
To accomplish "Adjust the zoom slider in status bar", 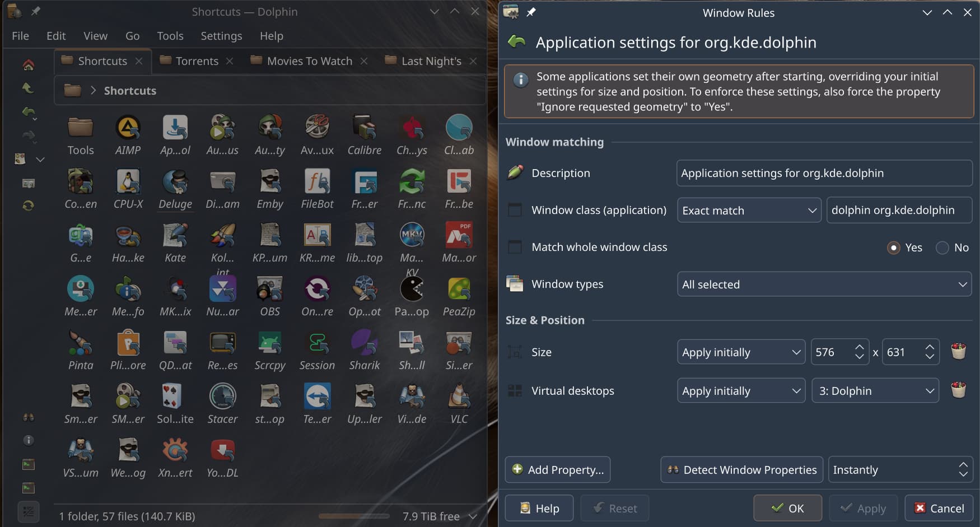I will tap(353, 516).
